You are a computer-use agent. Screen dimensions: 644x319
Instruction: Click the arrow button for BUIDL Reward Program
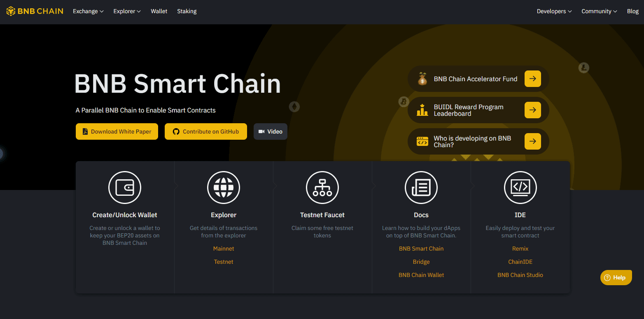[x=533, y=110]
